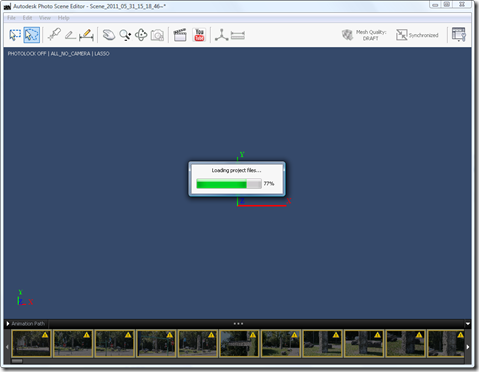Open the movie clapperboard export tool

tap(180, 35)
